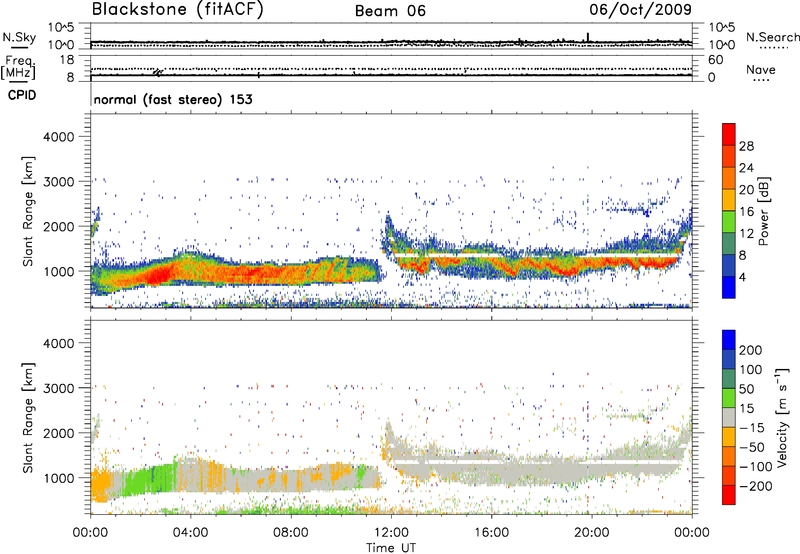Click the noise spike near 20:00 in N.Sky plot
Image resolution: width=800 pixels, height=554 pixels.
point(588,37)
